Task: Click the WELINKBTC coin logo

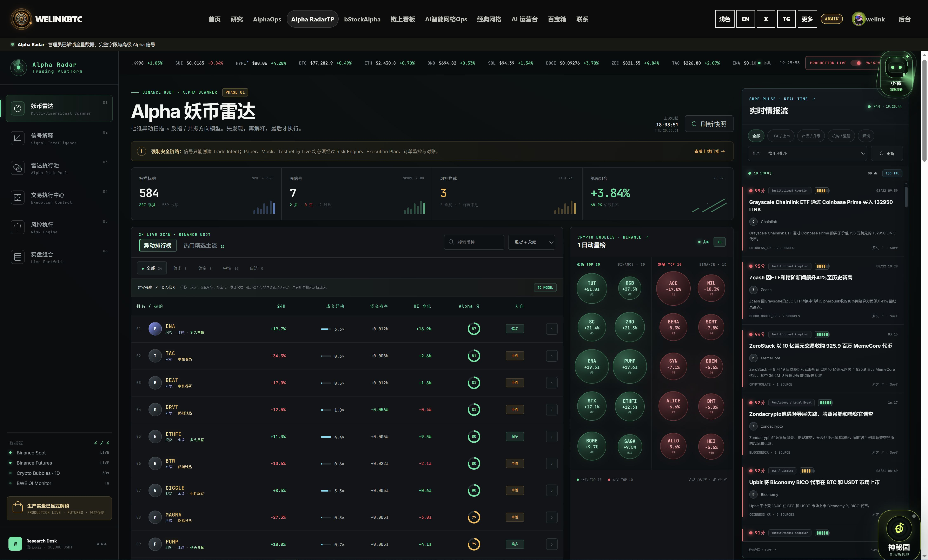Action: tap(21, 19)
